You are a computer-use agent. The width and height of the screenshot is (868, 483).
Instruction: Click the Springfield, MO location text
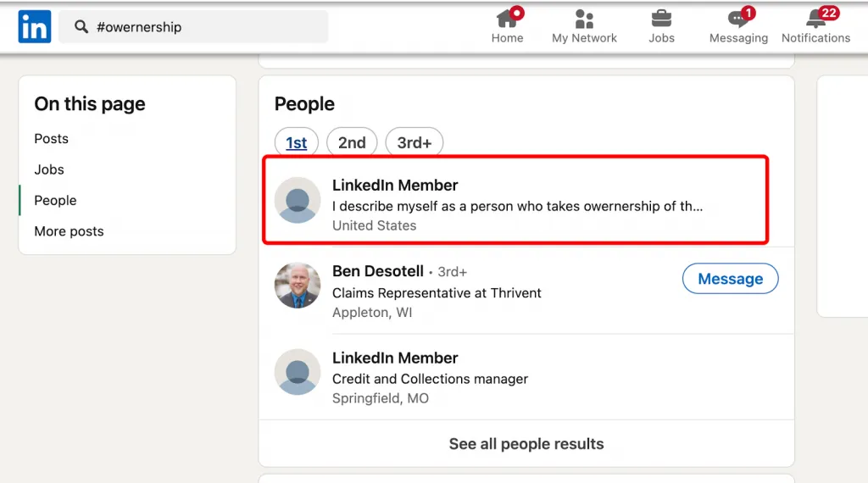(381, 398)
